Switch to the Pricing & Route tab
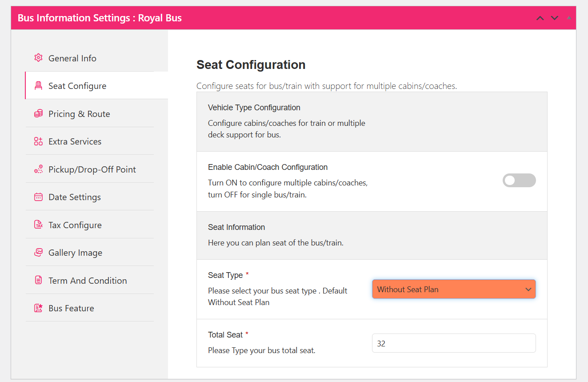Screen dimensions: 588x382 pos(79,114)
